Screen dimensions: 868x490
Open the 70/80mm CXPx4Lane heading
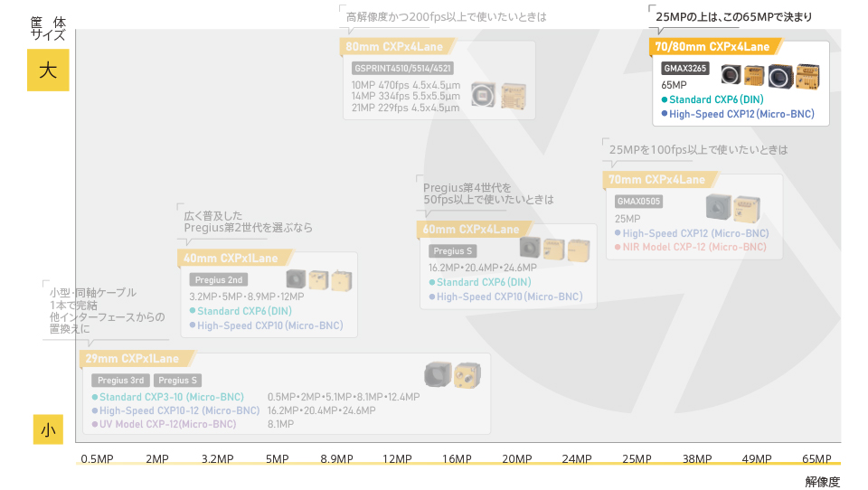712,47
